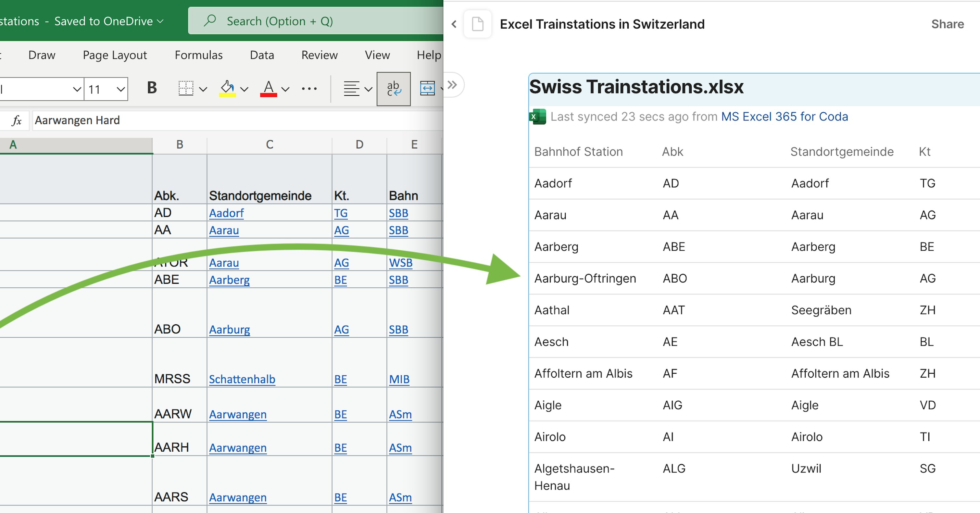This screenshot has width=980, height=513.
Task: Apply yellow fill color bucket
Action: click(x=228, y=88)
